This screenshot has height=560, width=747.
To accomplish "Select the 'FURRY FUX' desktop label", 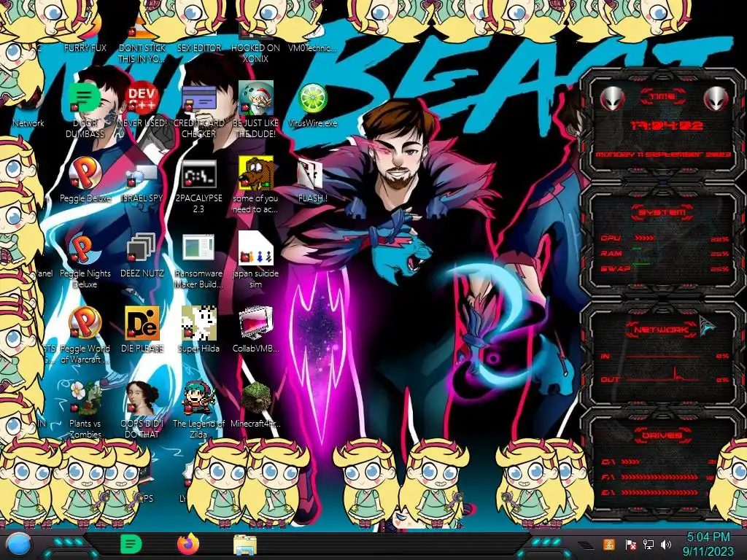I will tap(85, 47).
